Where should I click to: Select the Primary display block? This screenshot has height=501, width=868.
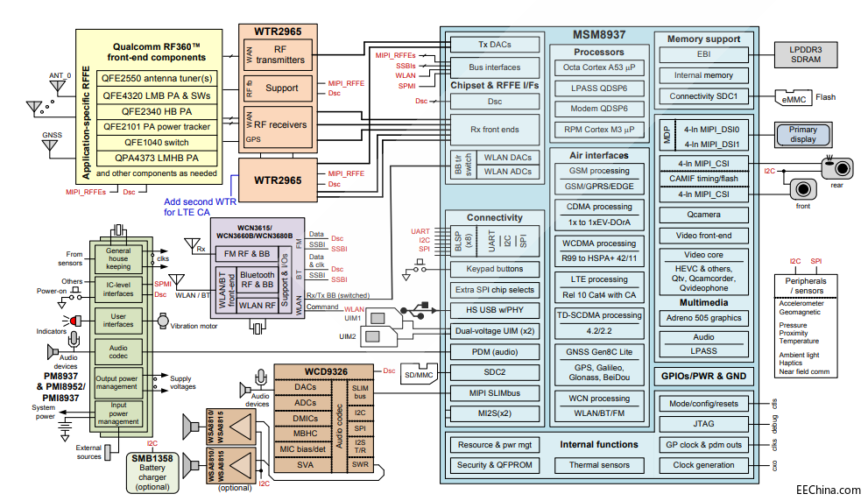click(802, 134)
